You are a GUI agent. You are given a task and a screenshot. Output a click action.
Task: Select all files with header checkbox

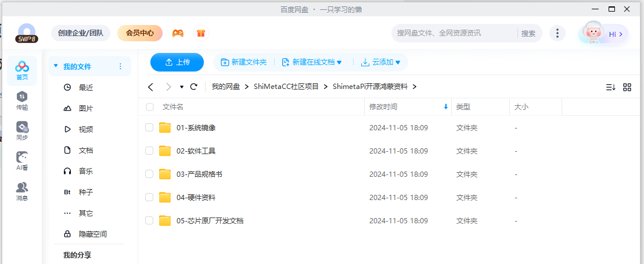[x=150, y=107]
